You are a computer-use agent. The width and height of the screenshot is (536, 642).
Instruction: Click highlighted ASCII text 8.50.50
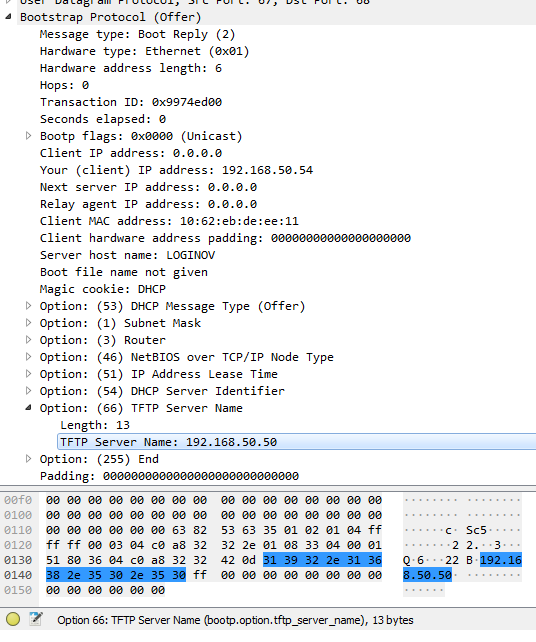[427, 575]
